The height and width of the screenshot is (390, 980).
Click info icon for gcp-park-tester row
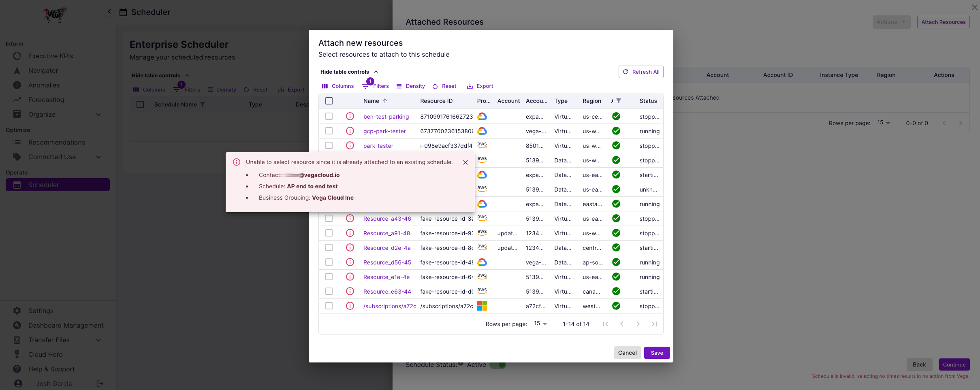pyautogui.click(x=350, y=131)
